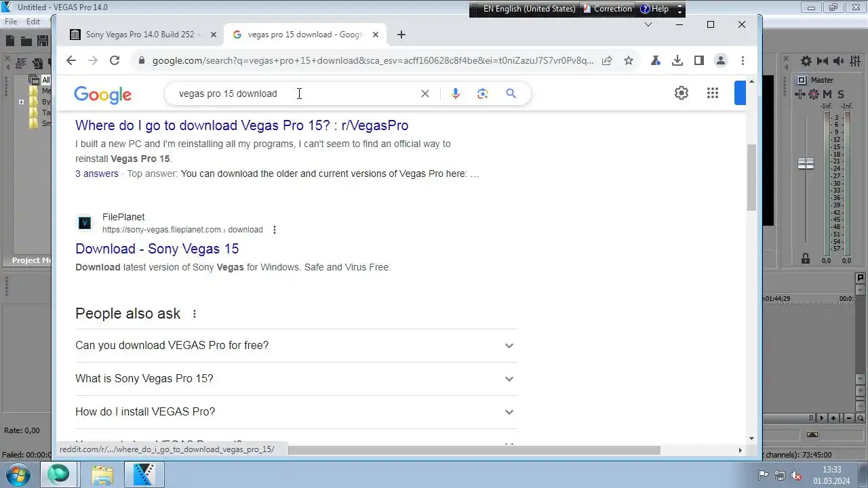The image size is (868, 488).
Task: Click the share page icon in address bar
Action: (x=607, y=60)
